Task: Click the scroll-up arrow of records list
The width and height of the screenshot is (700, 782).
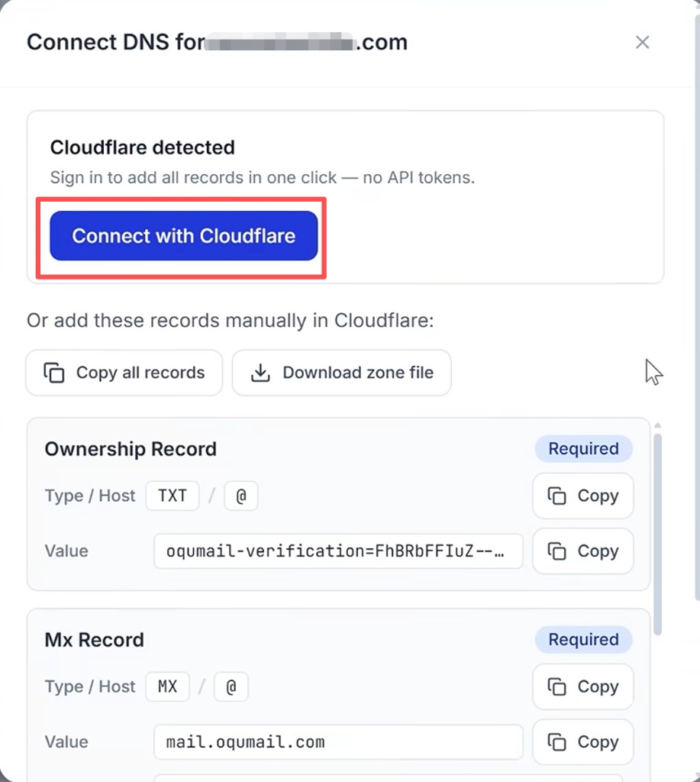Action: 657,425
